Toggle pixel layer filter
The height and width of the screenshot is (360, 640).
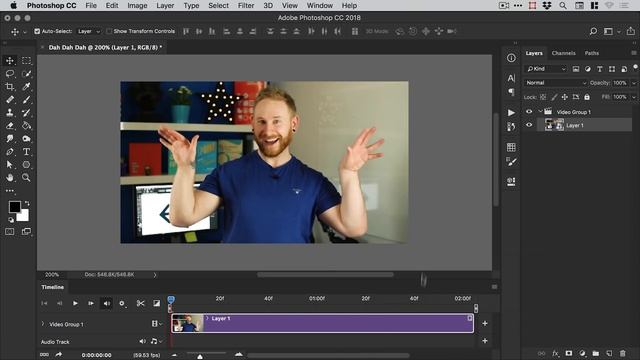[x=576, y=69]
